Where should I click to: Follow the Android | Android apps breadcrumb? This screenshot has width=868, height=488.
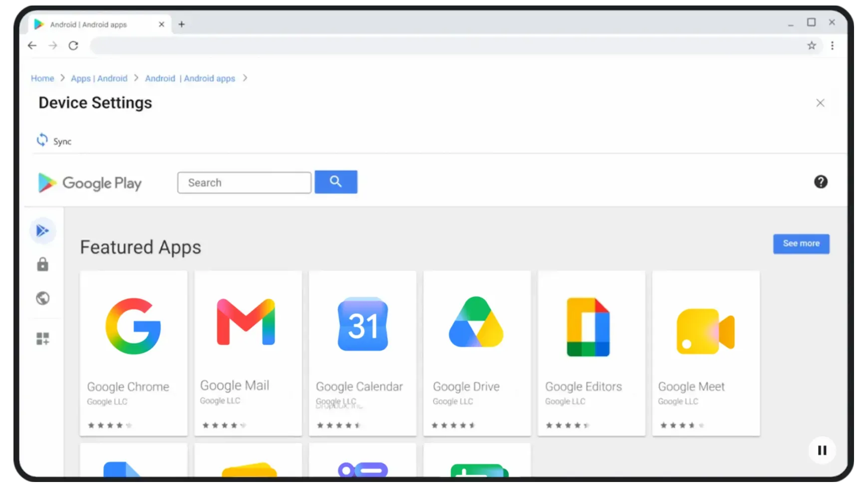click(190, 78)
